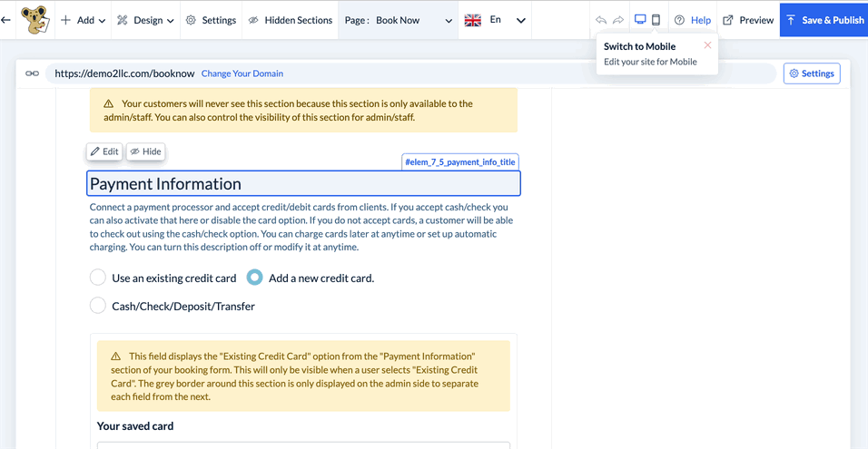Click the back arrow icon

coord(6,20)
